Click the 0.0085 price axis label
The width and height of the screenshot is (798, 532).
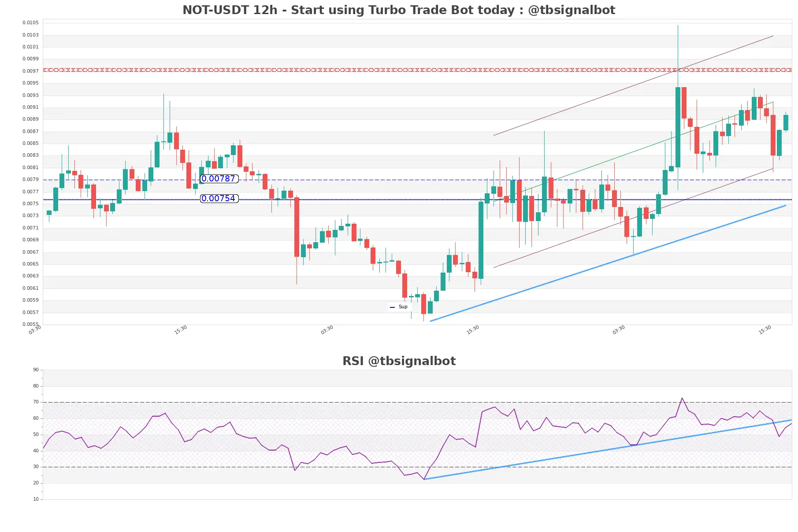tap(30, 143)
